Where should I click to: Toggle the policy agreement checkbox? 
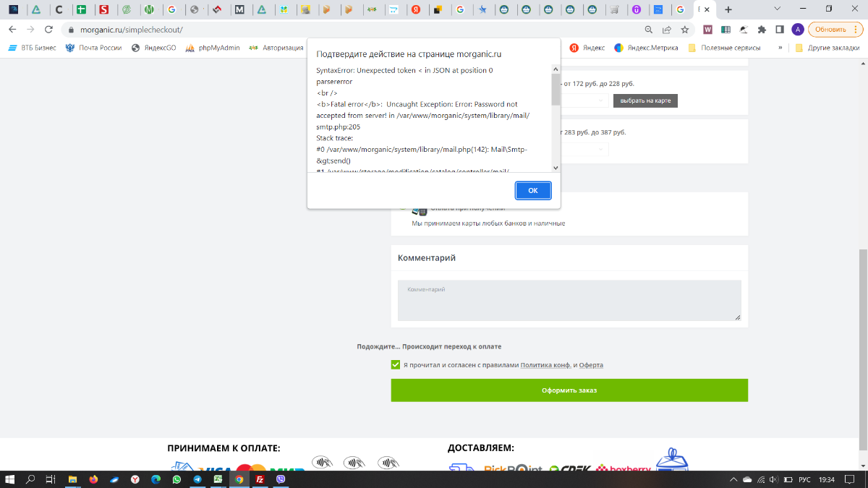click(x=396, y=365)
